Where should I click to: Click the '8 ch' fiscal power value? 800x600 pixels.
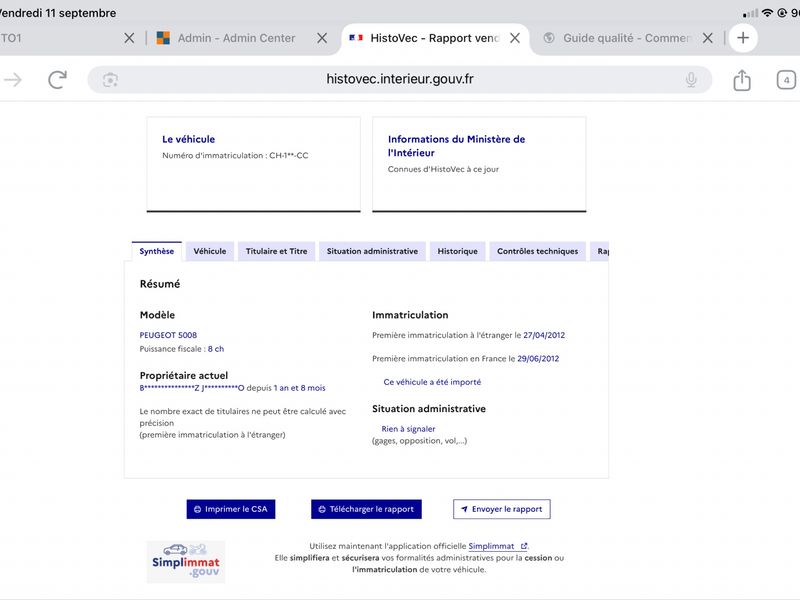216,349
